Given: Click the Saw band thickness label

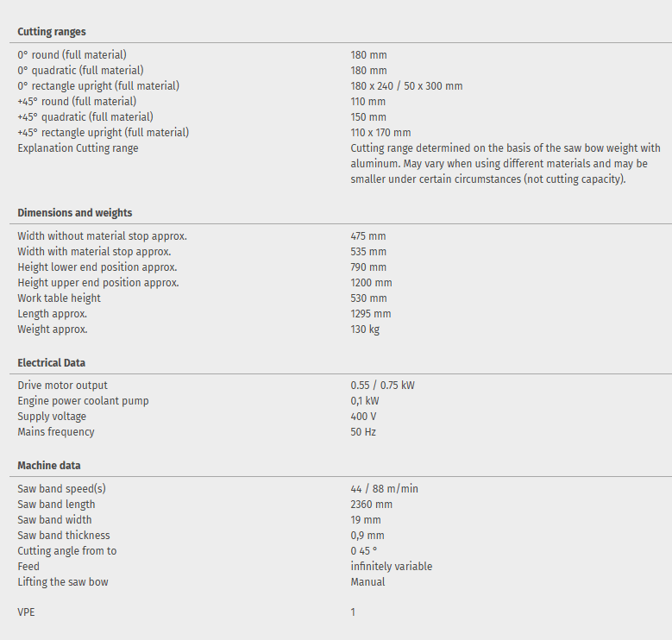Looking at the screenshot, I should (64, 536).
